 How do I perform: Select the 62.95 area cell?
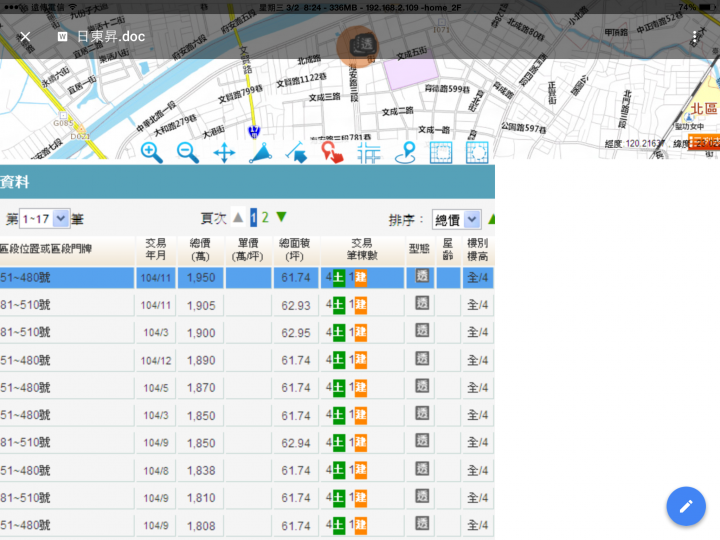pos(296,333)
